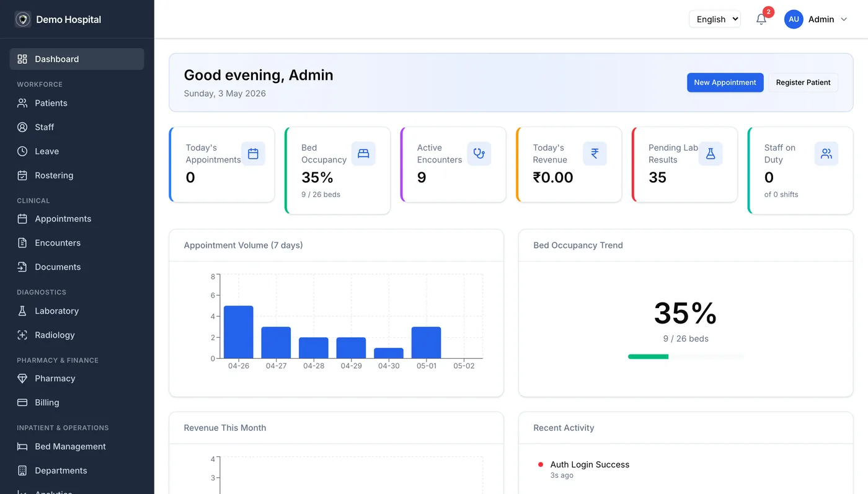Go to Dashboard in the sidebar

coord(77,59)
